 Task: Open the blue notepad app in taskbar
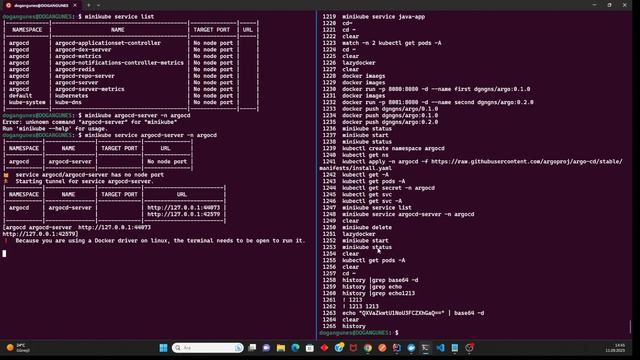tap(455, 348)
